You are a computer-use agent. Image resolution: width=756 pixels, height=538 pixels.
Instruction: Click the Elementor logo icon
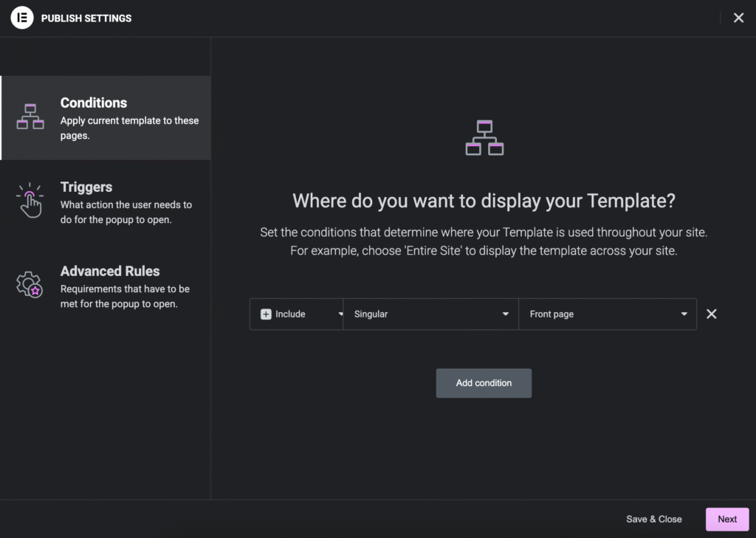coord(22,18)
